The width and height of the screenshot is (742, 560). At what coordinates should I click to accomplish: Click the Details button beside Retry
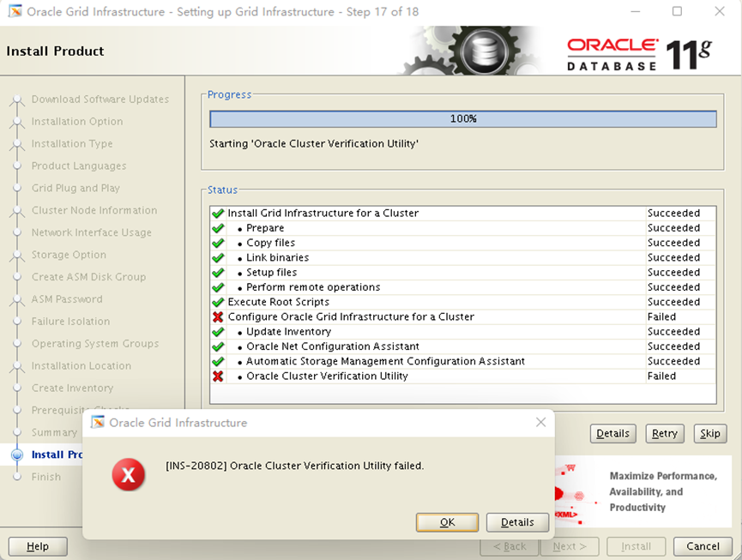pyautogui.click(x=612, y=433)
